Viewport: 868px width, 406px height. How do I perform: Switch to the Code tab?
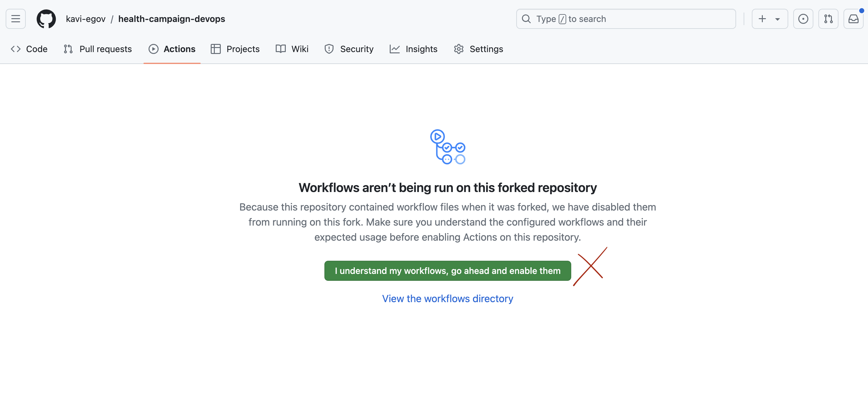coord(29,49)
